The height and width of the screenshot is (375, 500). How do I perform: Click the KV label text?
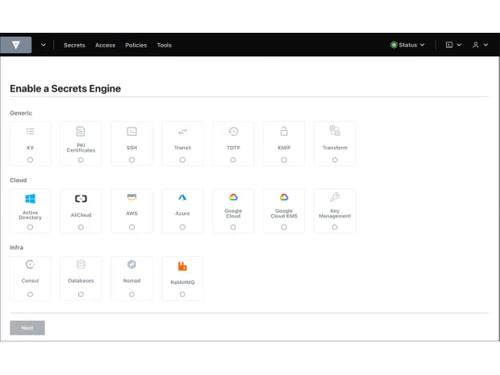(x=30, y=148)
